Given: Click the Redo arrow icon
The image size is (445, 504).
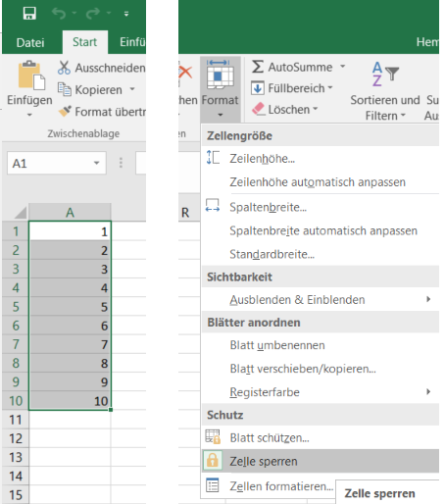Looking at the screenshot, I should pyautogui.click(x=93, y=14).
